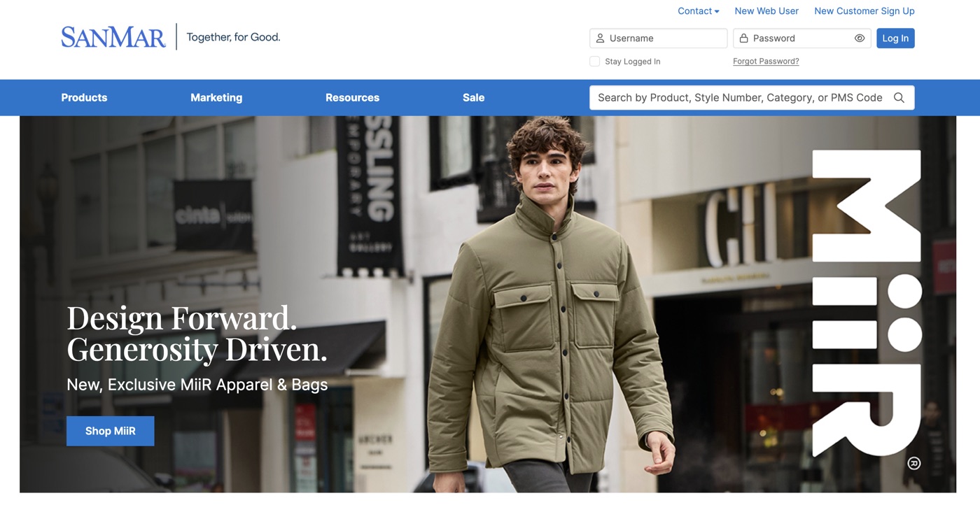Click the Shop MiiR button
This screenshot has width=980, height=519.
111,431
